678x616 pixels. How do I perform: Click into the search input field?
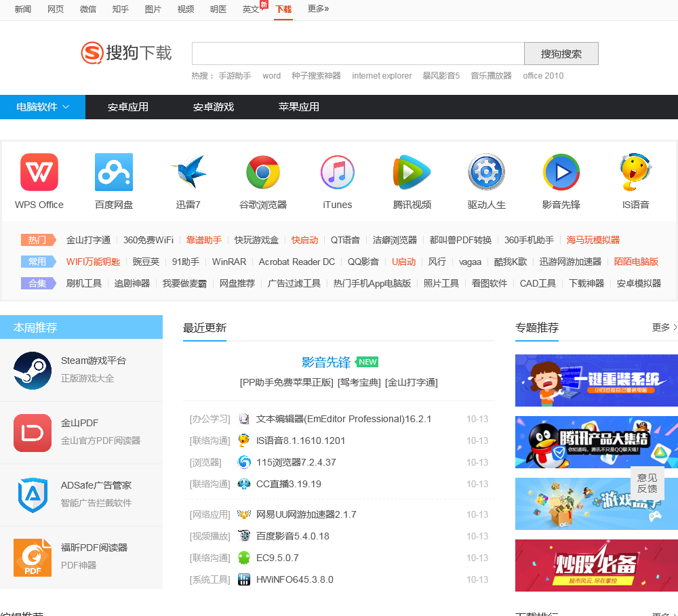click(x=358, y=54)
